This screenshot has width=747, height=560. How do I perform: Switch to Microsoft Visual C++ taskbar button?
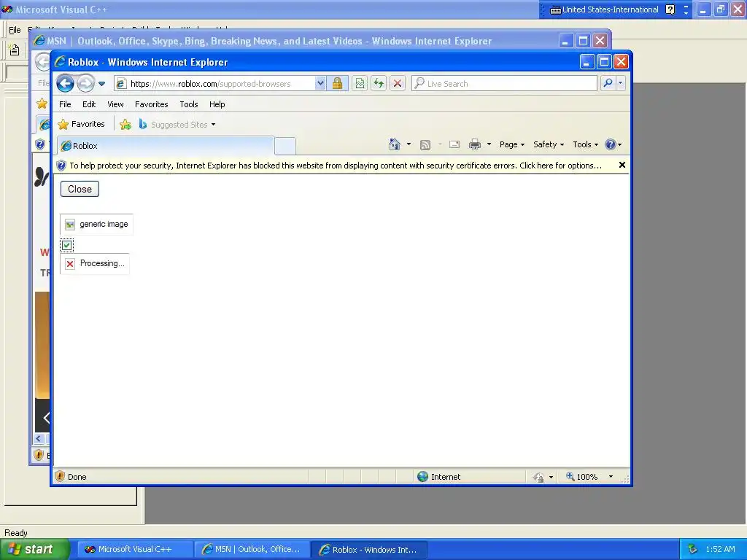(x=135, y=549)
